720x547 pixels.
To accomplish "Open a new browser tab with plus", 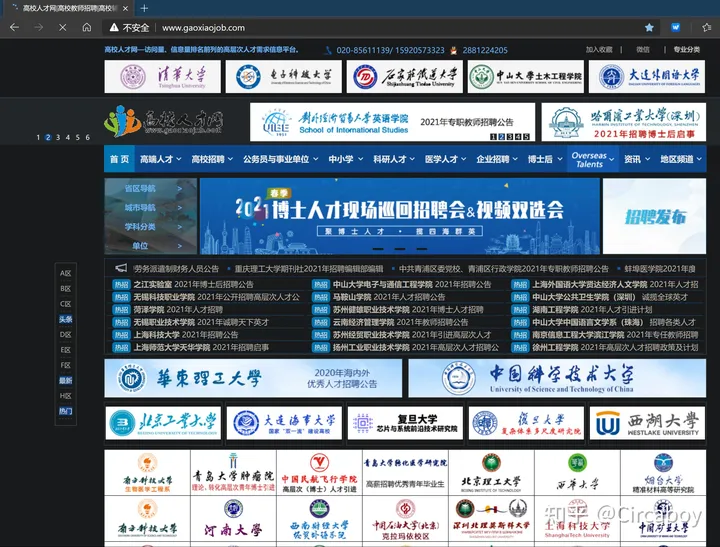I will click(144, 8).
